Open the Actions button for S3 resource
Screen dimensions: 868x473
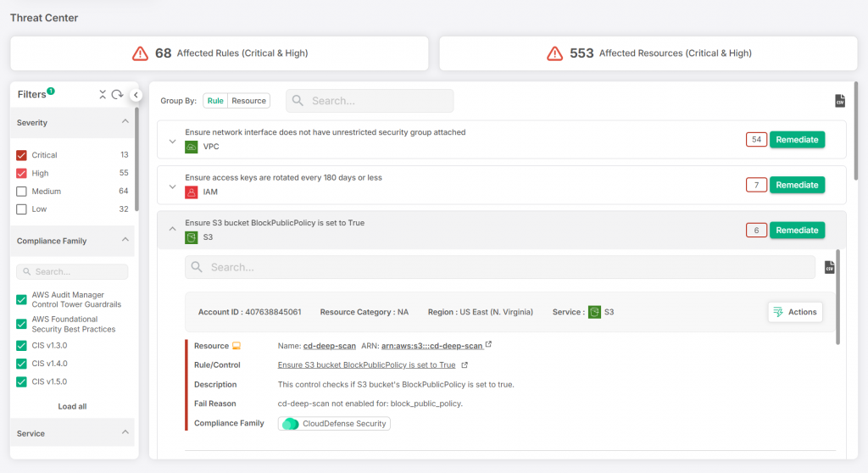[x=794, y=312]
